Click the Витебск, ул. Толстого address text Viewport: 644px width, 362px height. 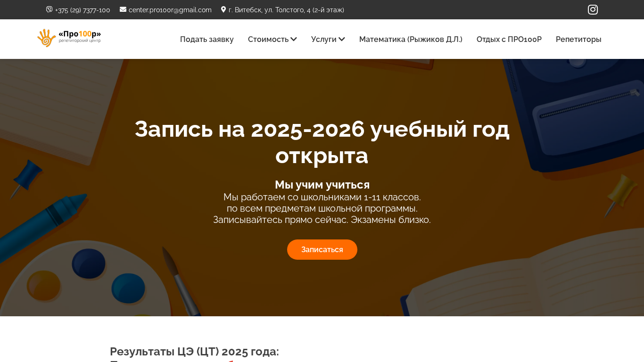[x=286, y=10]
